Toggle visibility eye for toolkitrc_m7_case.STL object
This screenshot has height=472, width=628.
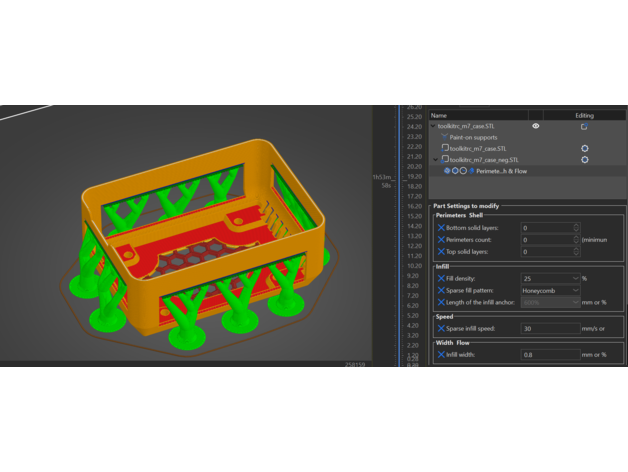[536, 126]
